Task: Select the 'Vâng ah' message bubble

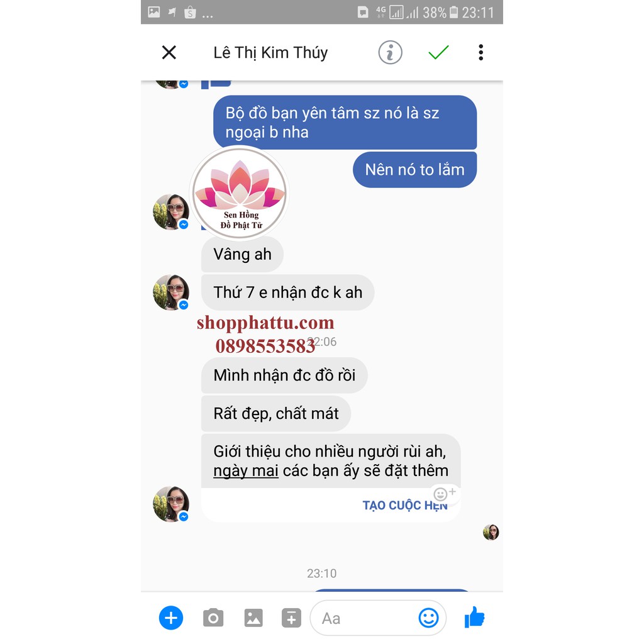Action: 242,254
